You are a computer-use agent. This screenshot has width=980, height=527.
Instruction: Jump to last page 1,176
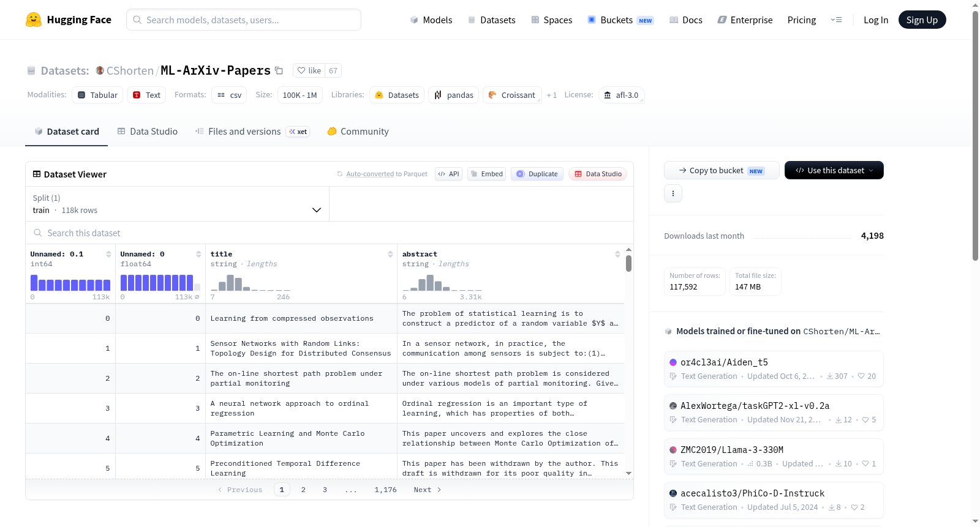(386, 490)
